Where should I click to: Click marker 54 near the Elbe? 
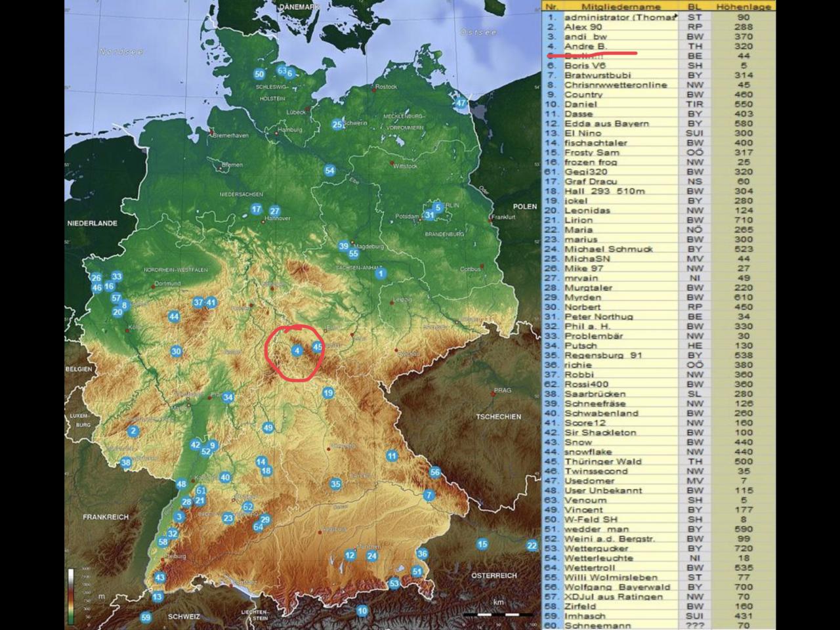click(x=330, y=171)
